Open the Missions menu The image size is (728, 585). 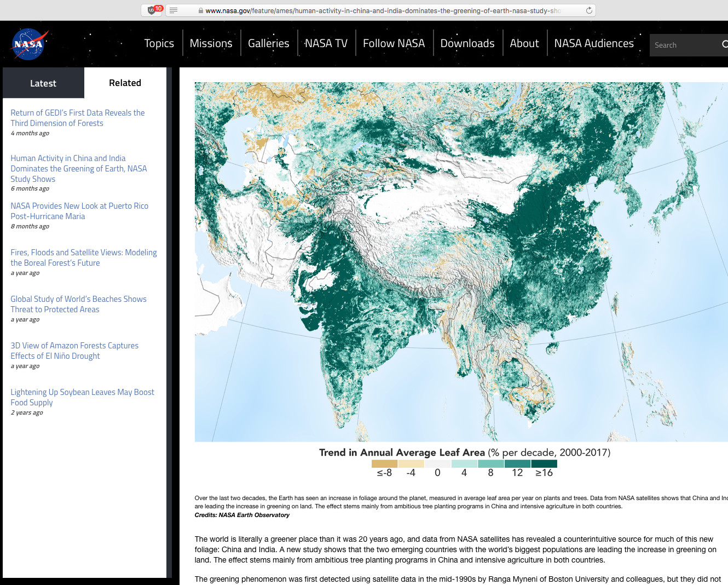coord(211,44)
